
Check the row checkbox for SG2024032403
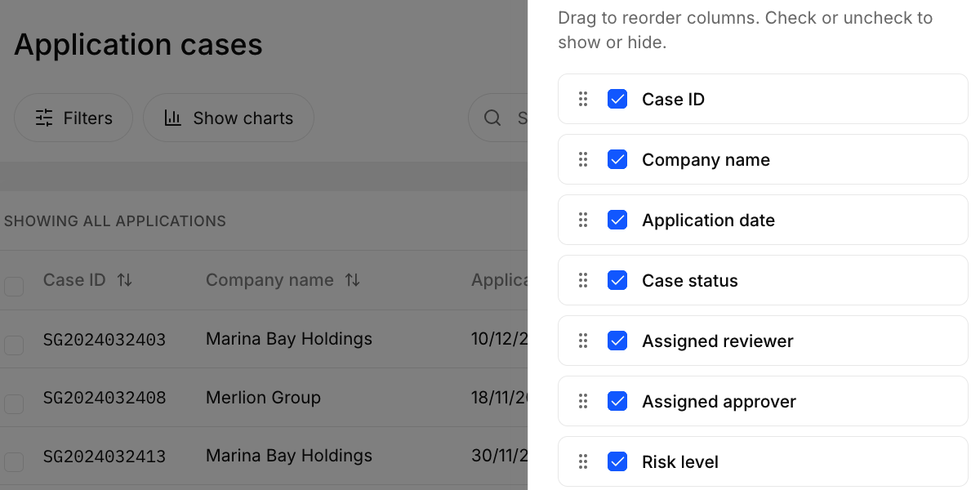[x=14, y=345]
